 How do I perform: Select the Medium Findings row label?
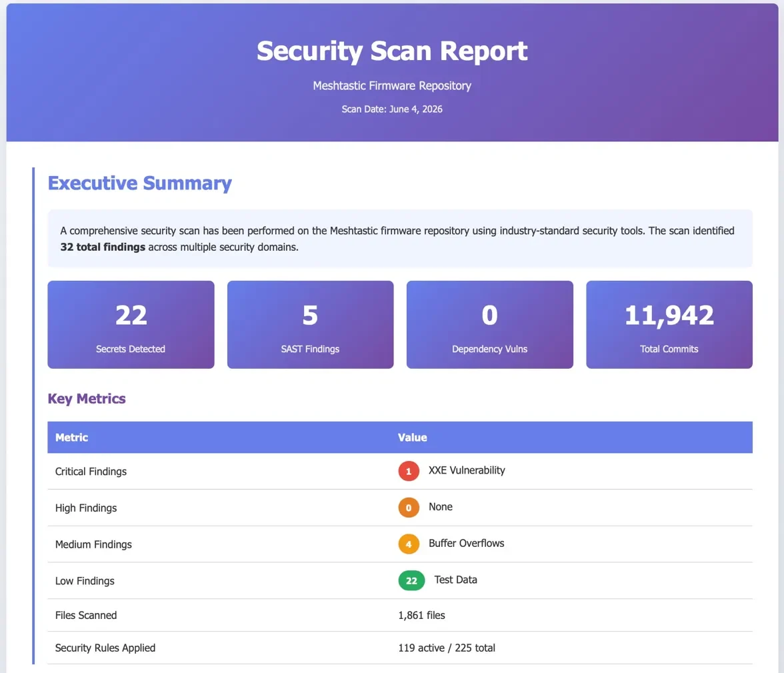[93, 544]
